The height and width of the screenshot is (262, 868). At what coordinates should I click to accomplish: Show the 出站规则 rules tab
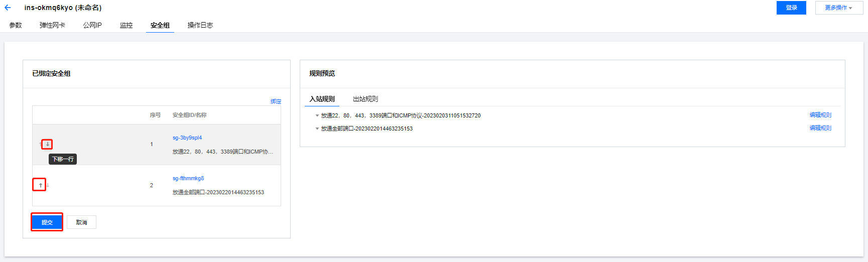(x=365, y=99)
